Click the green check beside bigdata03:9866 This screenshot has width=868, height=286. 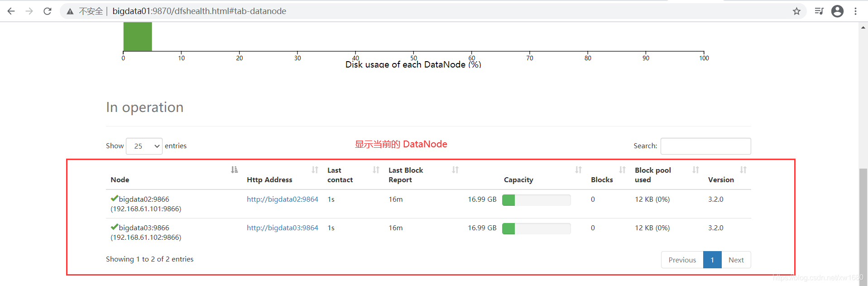point(114,227)
